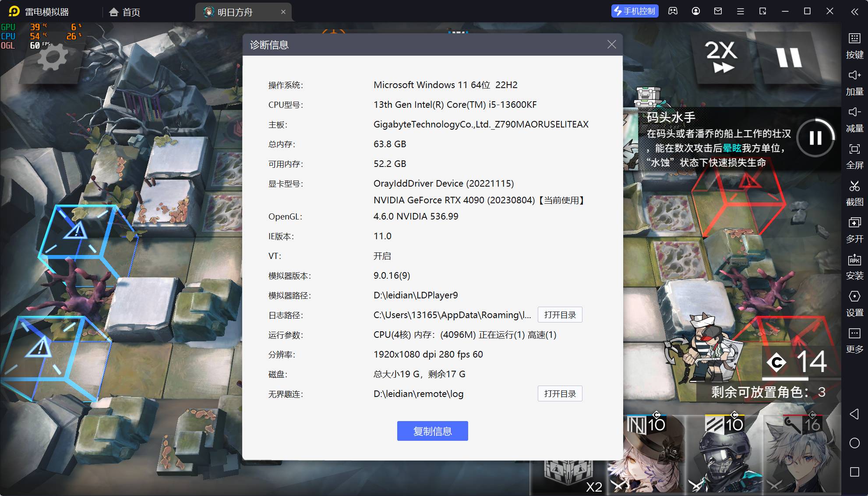Click the 加量 volume up icon
868x496 pixels.
pos(854,75)
